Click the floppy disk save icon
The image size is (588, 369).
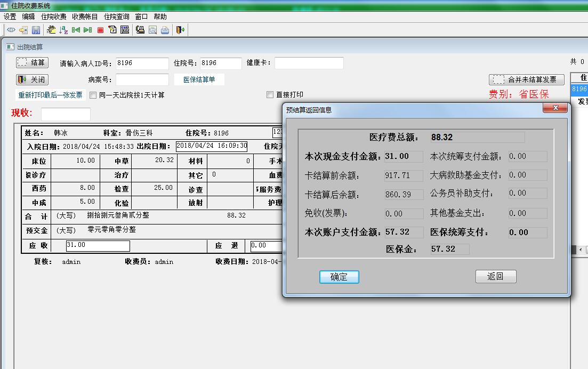[x=36, y=30]
